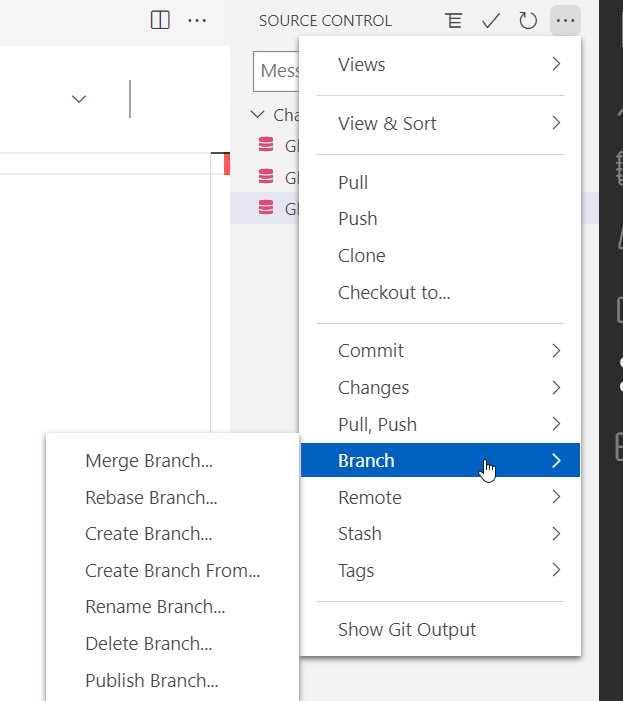Viewport: 623px width, 701px height.
Task: Click Publish Branch... option
Action: [152, 681]
